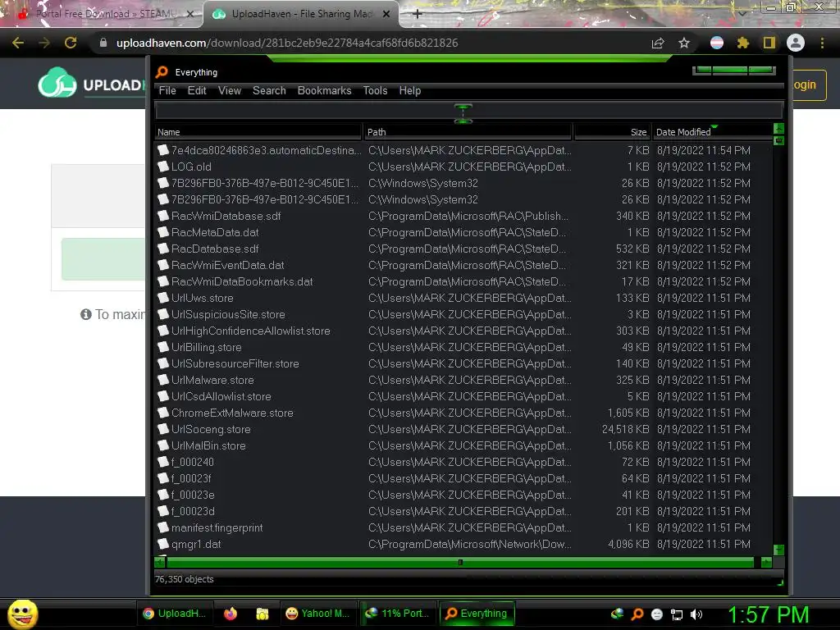
Task: Select the RacWmiEventData.dat file
Action: click(x=228, y=265)
